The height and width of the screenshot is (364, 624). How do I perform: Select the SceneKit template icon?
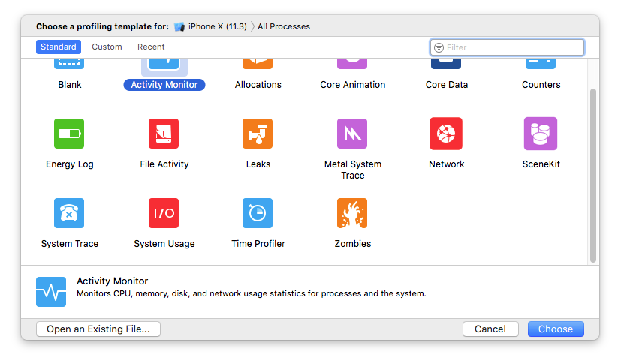541,134
